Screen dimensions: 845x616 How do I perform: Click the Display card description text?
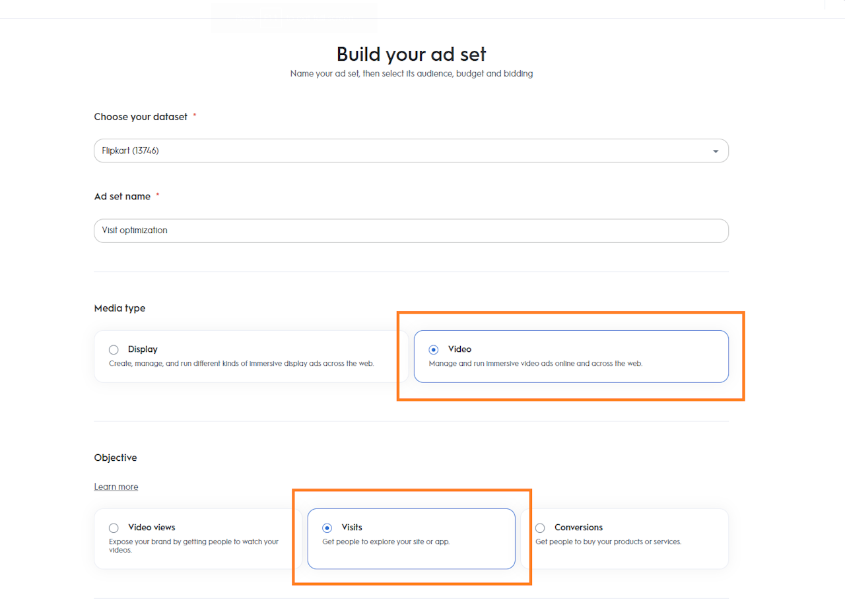point(242,363)
